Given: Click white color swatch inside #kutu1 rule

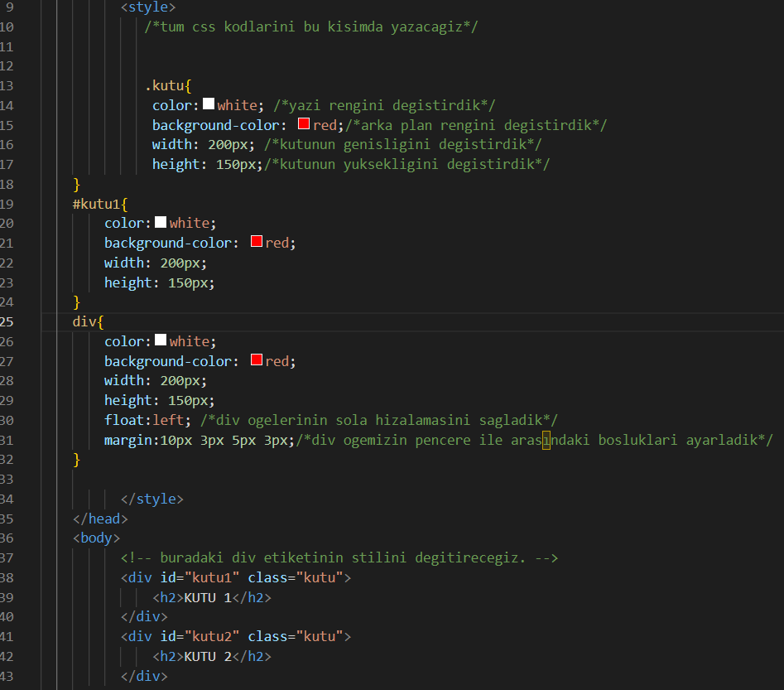Looking at the screenshot, I should point(161,223).
